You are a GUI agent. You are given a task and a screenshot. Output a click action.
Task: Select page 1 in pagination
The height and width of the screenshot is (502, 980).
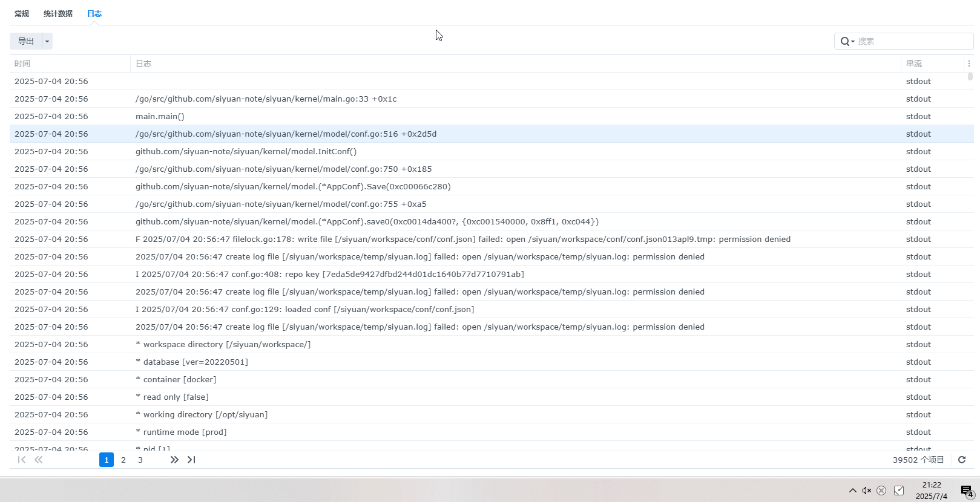point(107,460)
